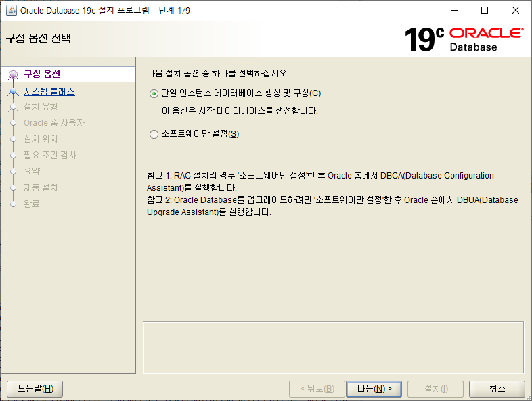Maximize the Oracle installer window

tap(485, 11)
